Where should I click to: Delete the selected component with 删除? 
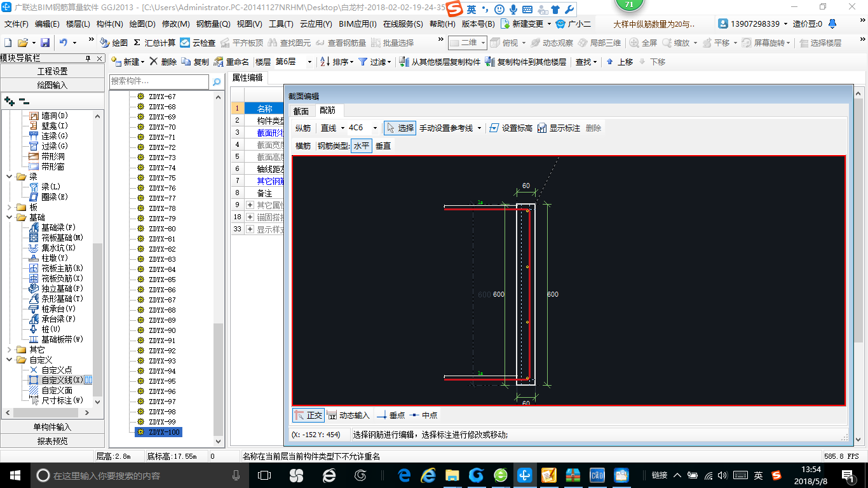pos(163,62)
